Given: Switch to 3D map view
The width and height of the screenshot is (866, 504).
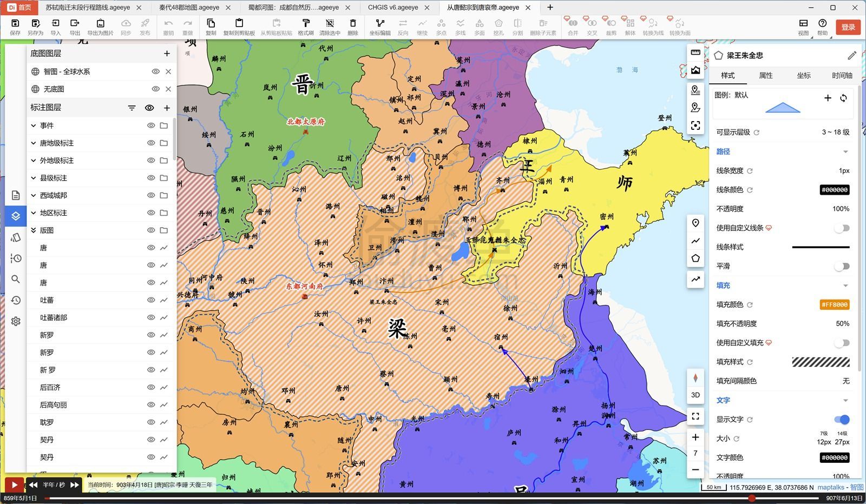Looking at the screenshot, I should point(696,395).
